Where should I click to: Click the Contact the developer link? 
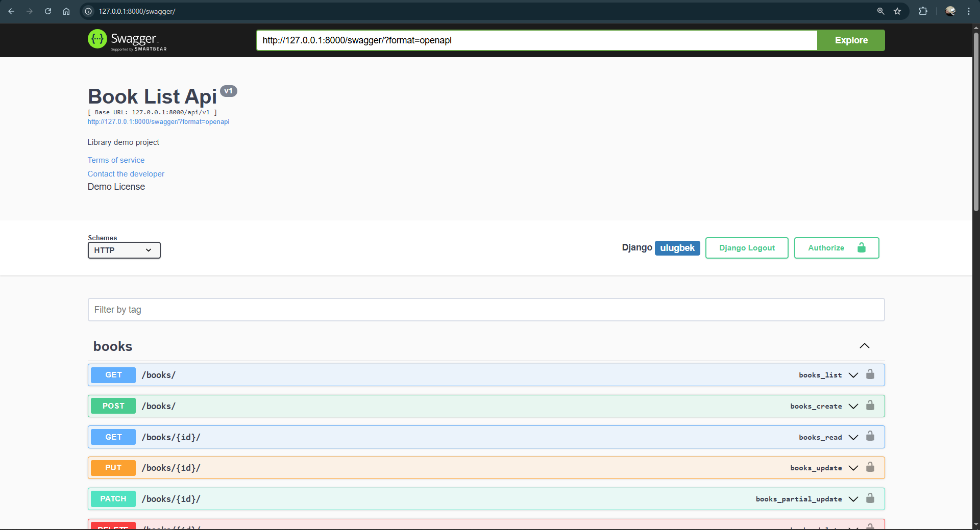126,173
